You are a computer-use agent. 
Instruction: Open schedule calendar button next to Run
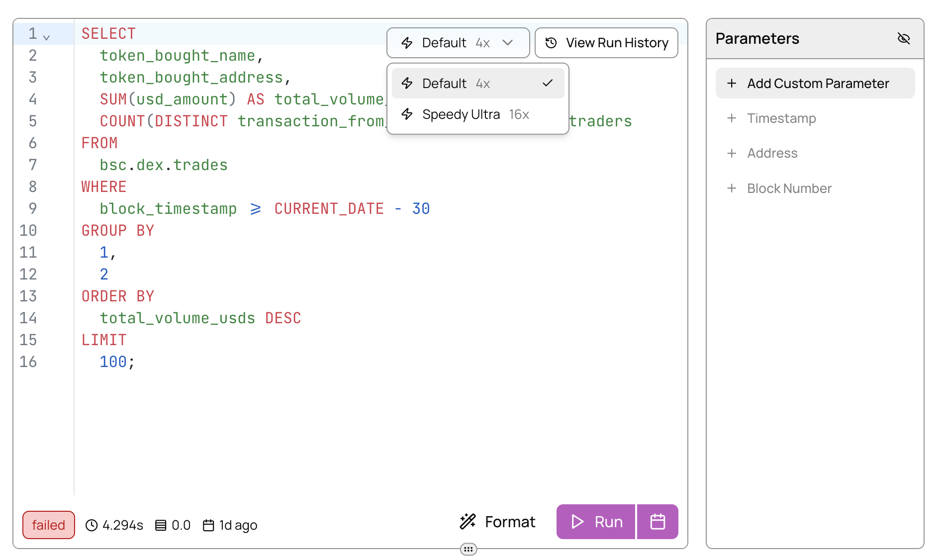point(657,522)
